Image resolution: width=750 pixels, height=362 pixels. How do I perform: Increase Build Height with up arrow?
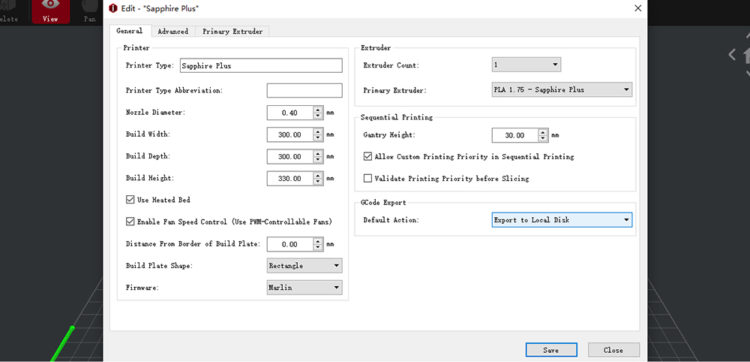click(318, 175)
